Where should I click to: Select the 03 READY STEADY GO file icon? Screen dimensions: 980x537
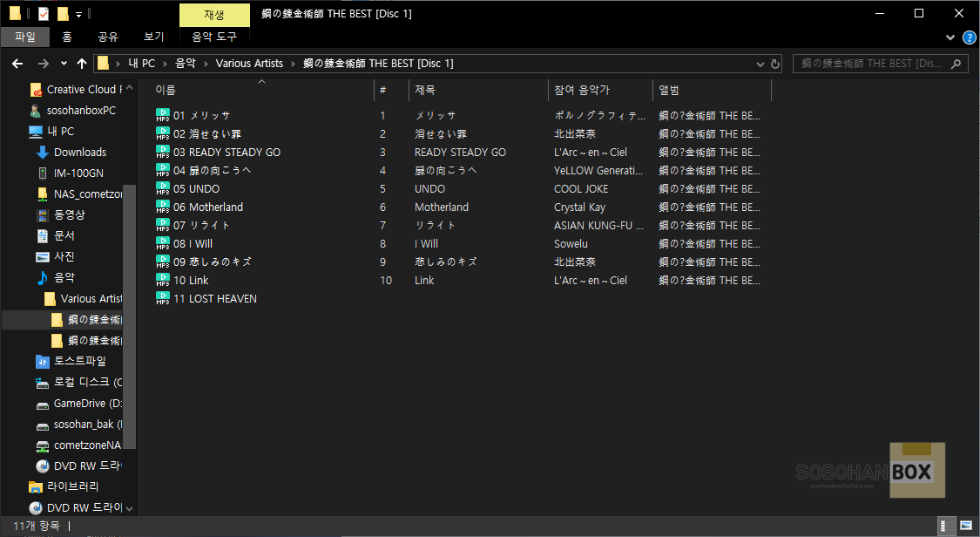163,152
